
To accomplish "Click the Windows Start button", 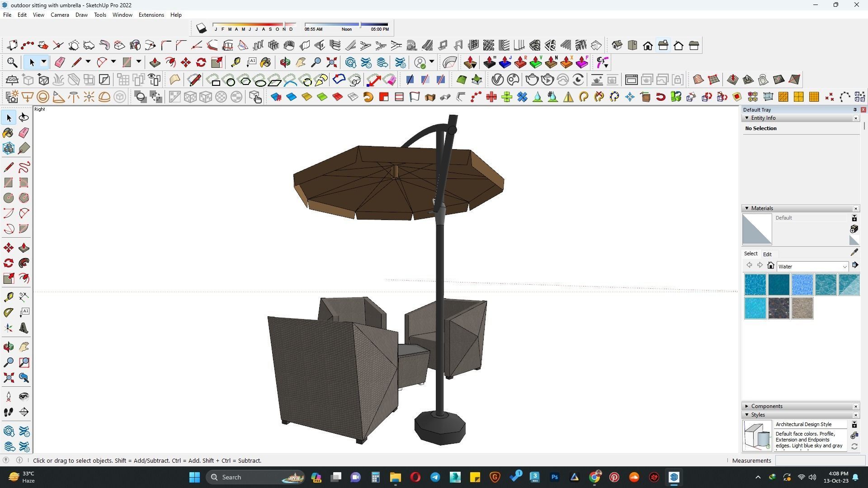I will [194, 477].
